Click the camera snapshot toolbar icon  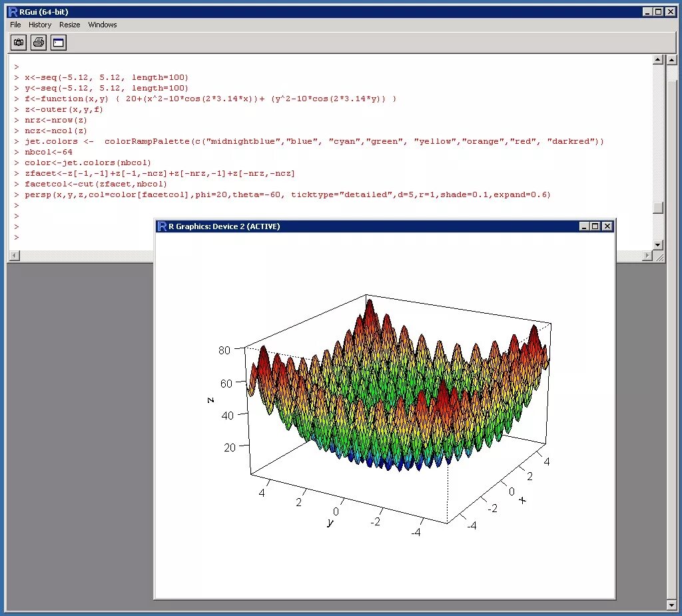point(19,43)
